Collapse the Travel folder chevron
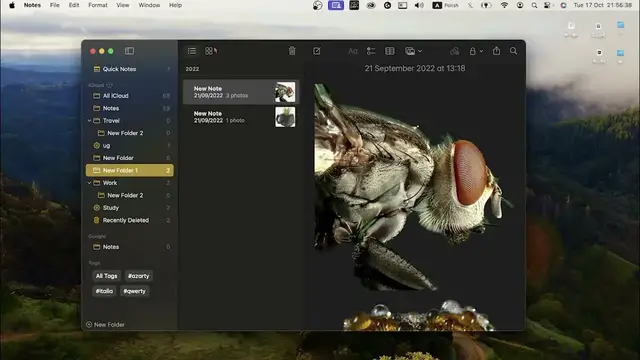The image size is (640, 360). pyautogui.click(x=89, y=120)
